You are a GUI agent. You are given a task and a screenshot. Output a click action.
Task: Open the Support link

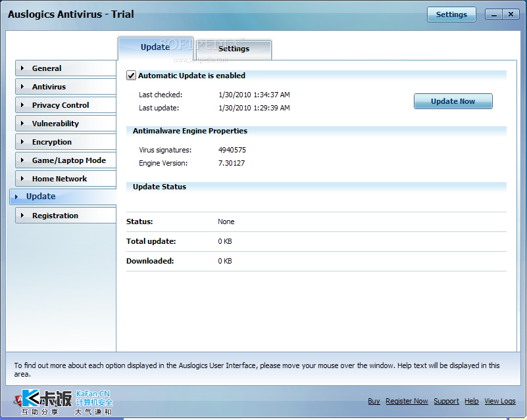(446, 401)
